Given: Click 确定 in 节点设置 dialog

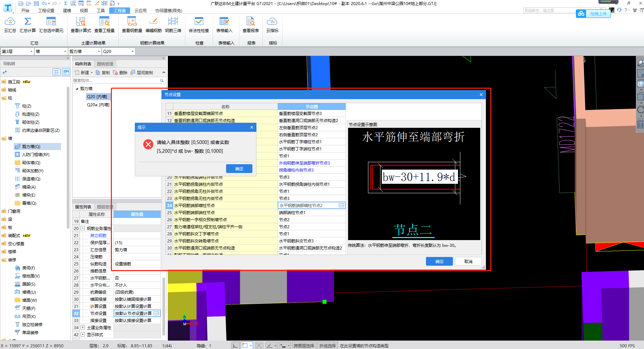Looking at the screenshot, I should 439,261.
